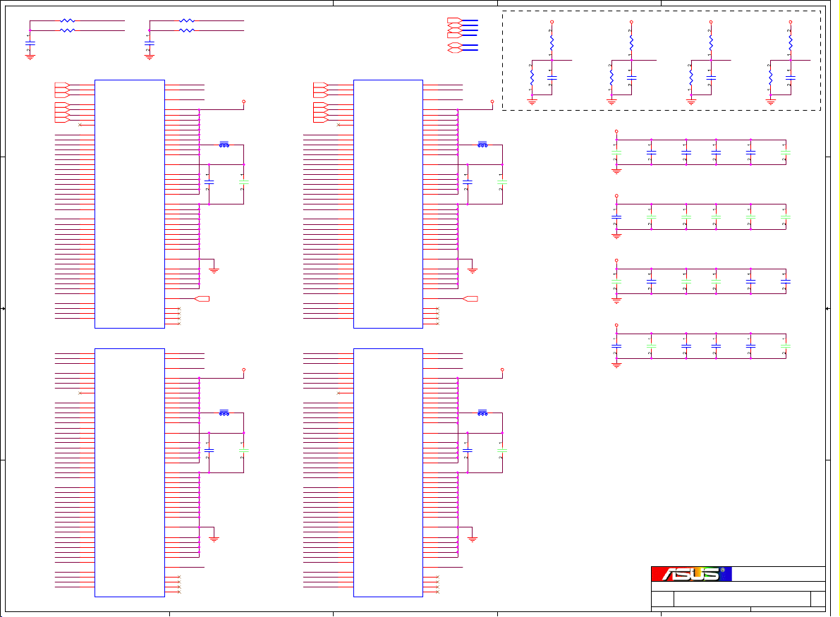The width and height of the screenshot is (840, 617).
Task: Click ground symbol beside top-left chip
Action: [214, 269]
